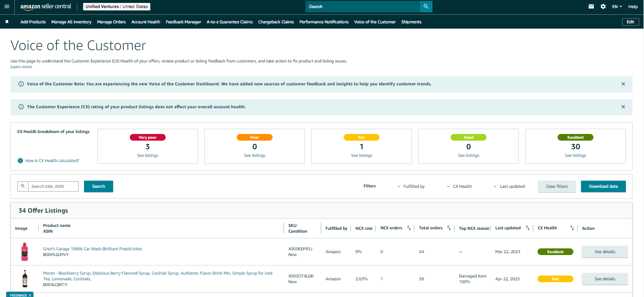The height and width of the screenshot is (297, 644).
Task: Click the info icon in the Beta banner
Action: (x=21, y=84)
